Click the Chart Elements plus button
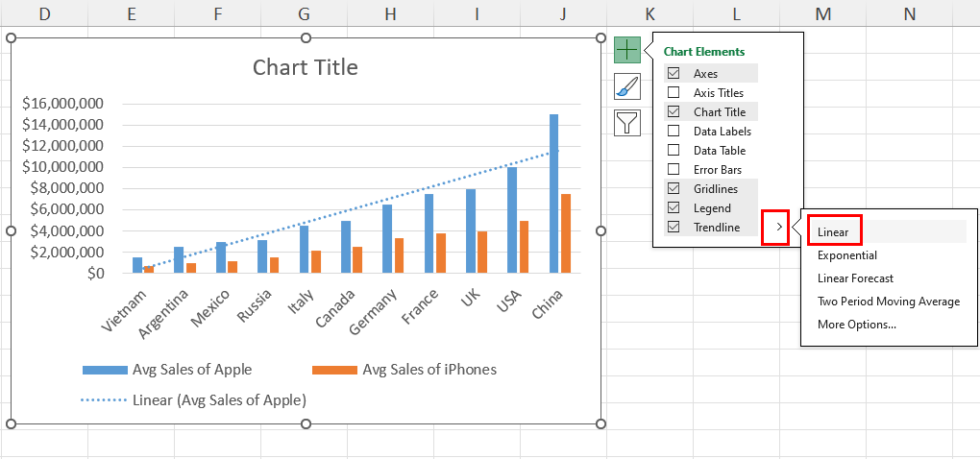Screen dimensions: 980x459 pyautogui.click(x=627, y=49)
